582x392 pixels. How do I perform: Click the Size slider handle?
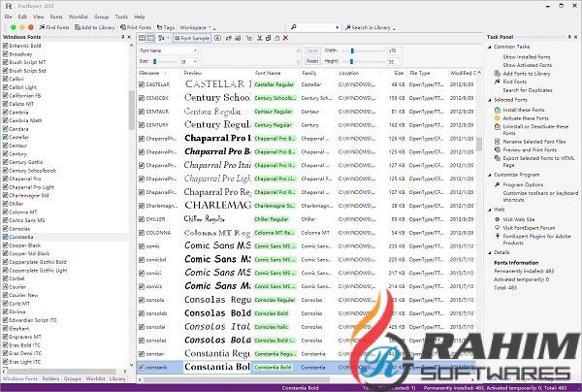(x=155, y=62)
